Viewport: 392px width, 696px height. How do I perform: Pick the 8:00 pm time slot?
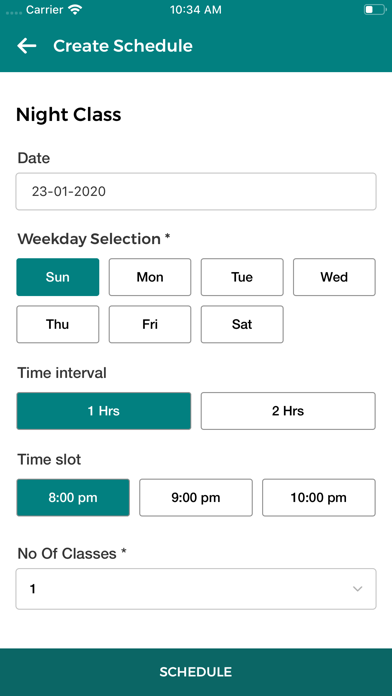[73, 498]
